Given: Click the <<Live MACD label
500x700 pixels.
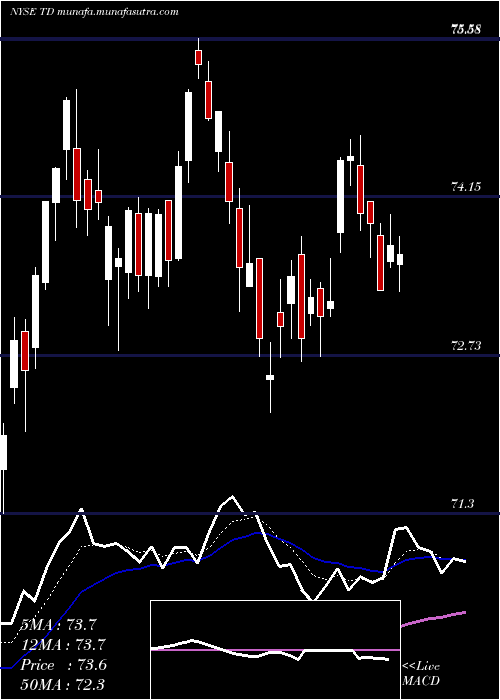Looking at the screenshot, I should click(x=421, y=673).
